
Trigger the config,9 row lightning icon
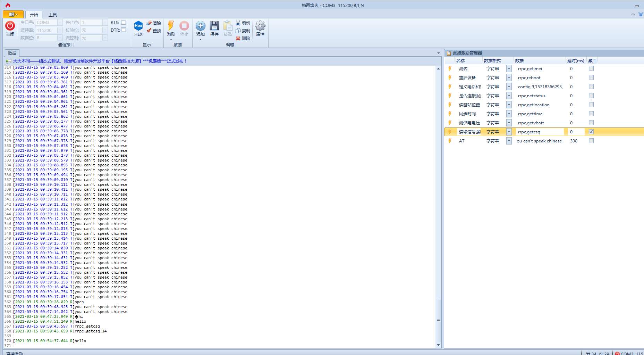(x=450, y=87)
